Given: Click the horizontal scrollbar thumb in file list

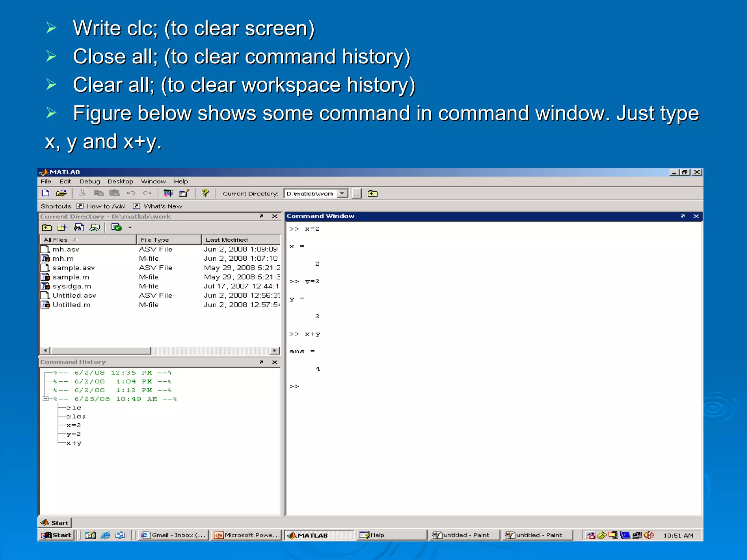Looking at the screenshot, I should (101, 351).
